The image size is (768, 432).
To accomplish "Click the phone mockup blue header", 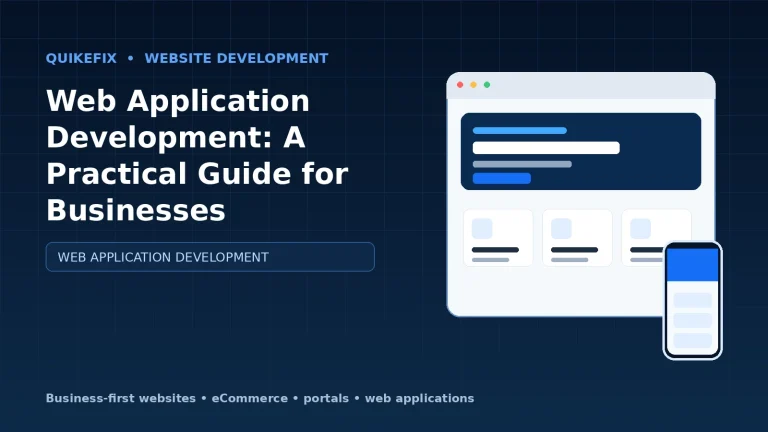I will pos(693,264).
